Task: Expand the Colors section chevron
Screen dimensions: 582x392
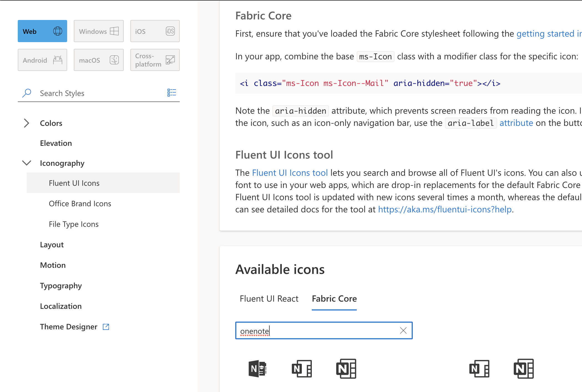Action: coord(26,123)
